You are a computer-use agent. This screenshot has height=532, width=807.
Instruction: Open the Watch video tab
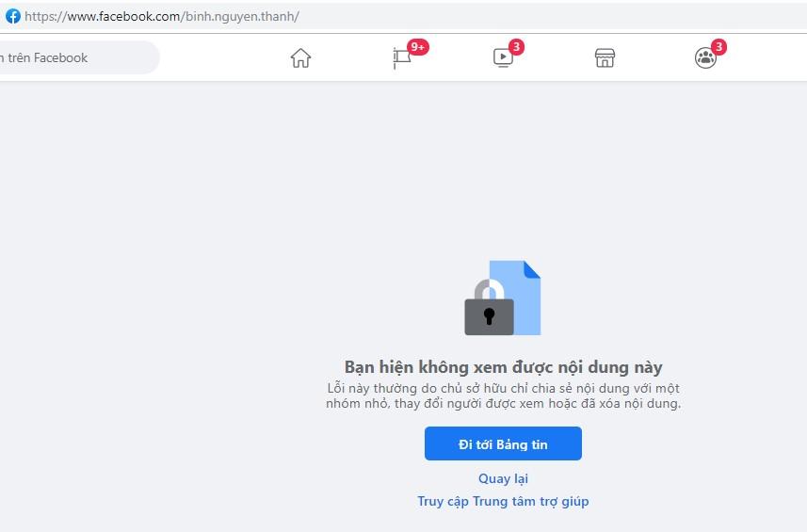pos(503,57)
